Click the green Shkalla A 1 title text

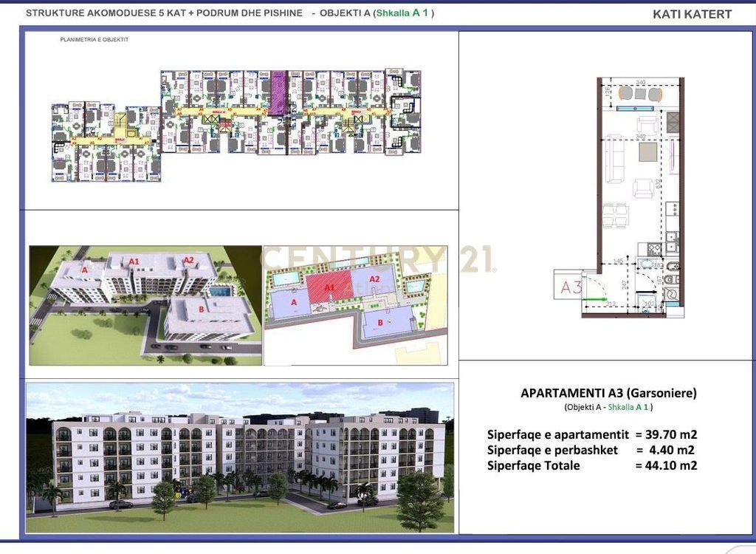405,13
